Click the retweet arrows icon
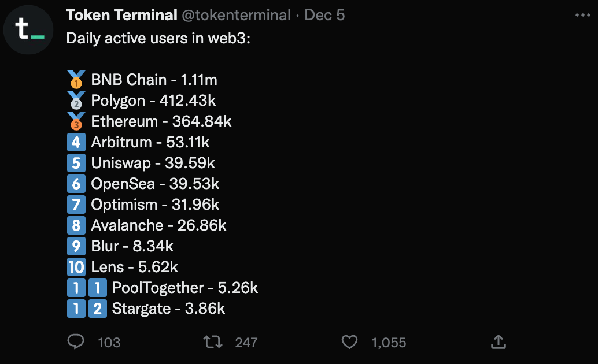The width and height of the screenshot is (598, 364). [x=213, y=342]
